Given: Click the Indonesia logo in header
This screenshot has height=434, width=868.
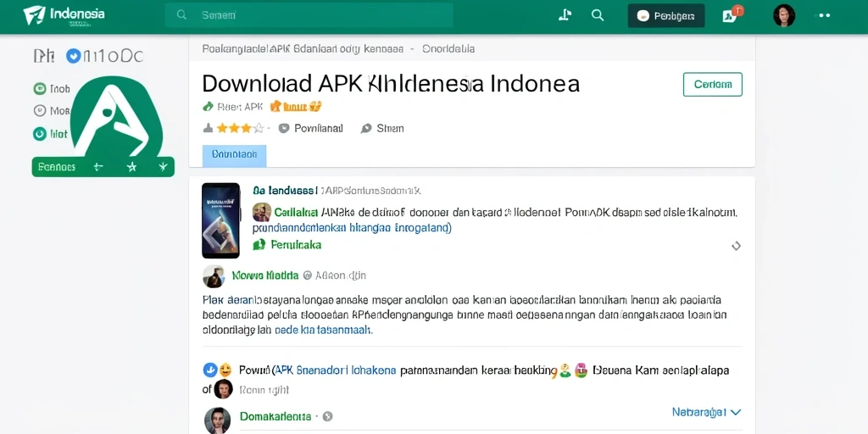Looking at the screenshot, I should pos(64,15).
